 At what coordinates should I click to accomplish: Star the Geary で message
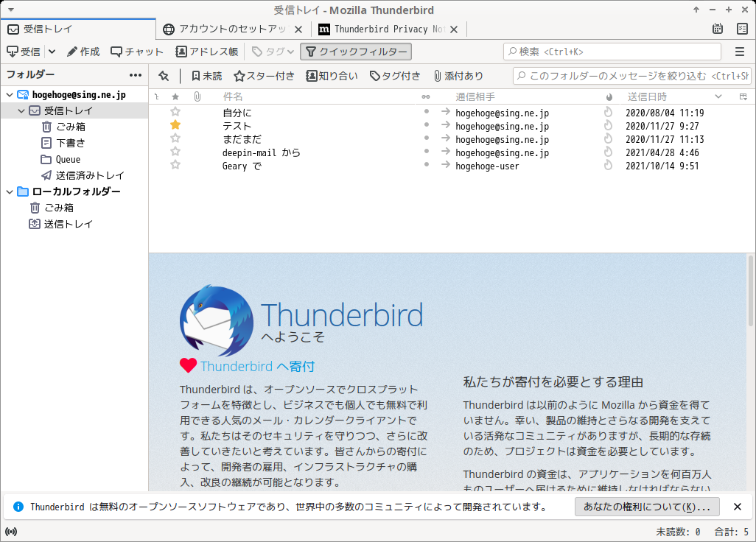pos(175,165)
